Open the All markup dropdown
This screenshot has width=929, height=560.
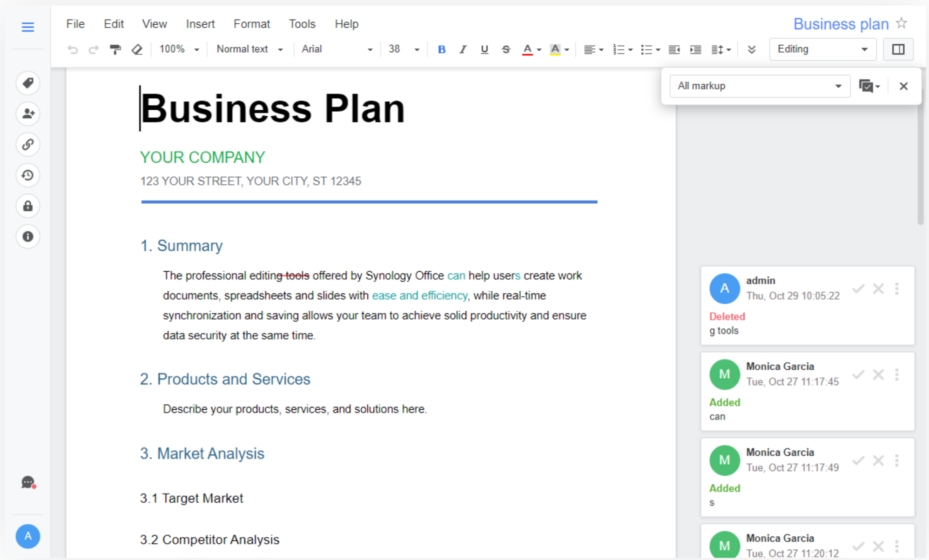760,86
